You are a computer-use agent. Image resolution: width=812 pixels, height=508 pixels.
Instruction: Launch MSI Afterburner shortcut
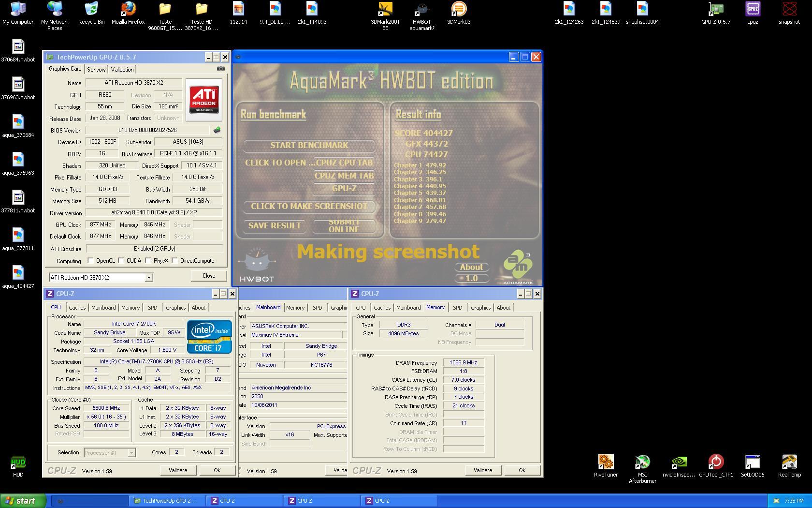tap(642, 469)
